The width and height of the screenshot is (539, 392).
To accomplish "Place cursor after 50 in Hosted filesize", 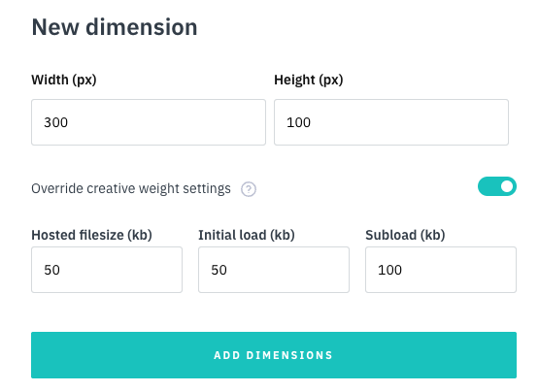I will [x=61, y=270].
